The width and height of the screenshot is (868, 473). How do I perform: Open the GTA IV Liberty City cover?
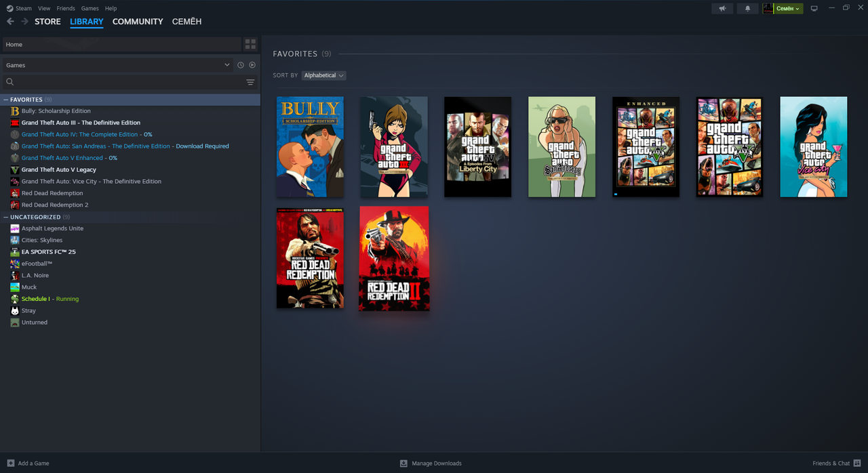[477, 146]
